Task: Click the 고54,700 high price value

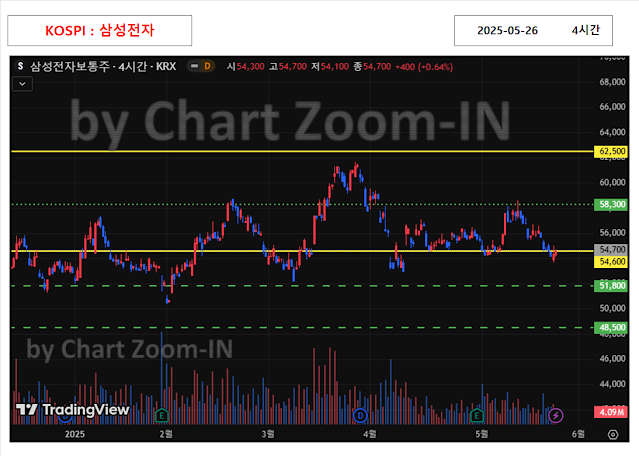Action: pos(288,66)
